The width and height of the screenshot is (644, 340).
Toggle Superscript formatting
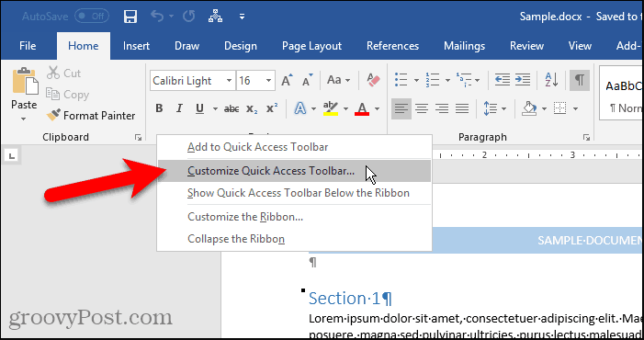point(272,108)
